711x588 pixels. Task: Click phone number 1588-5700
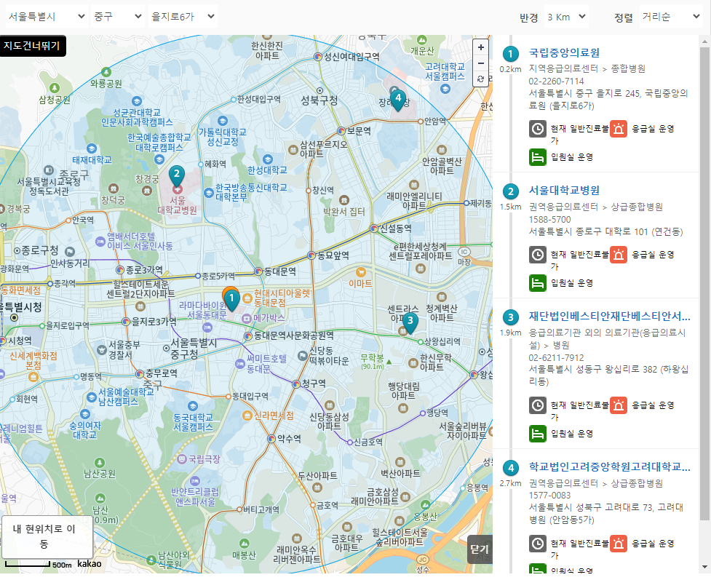click(549, 220)
